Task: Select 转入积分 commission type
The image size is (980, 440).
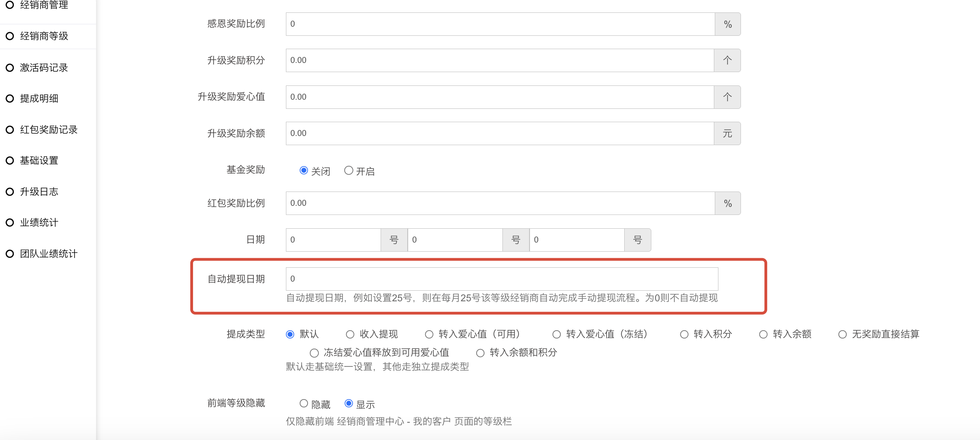Action: pyautogui.click(x=684, y=334)
